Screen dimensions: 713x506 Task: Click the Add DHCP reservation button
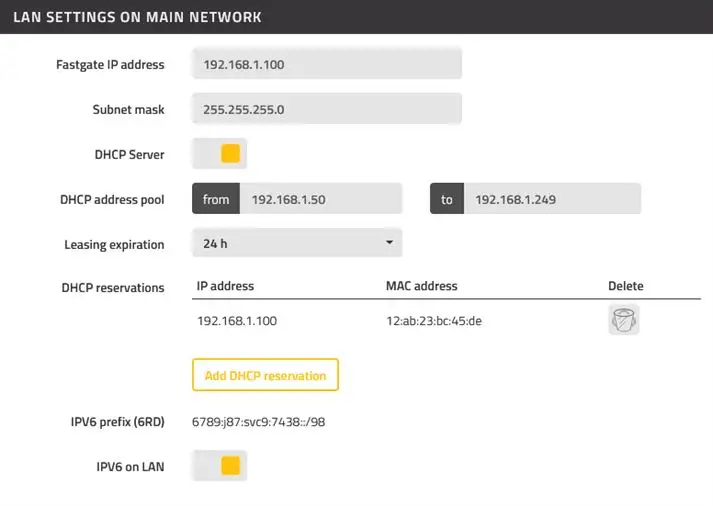point(266,375)
